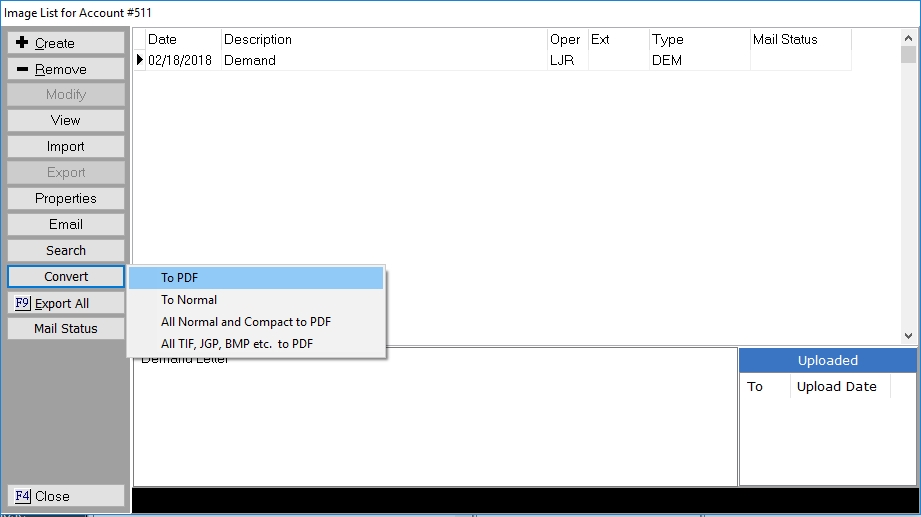Click the Email button

pos(66,224)
